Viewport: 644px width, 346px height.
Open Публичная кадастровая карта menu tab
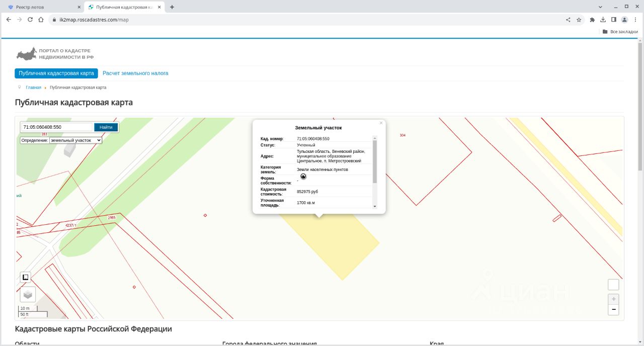(56, 73)
